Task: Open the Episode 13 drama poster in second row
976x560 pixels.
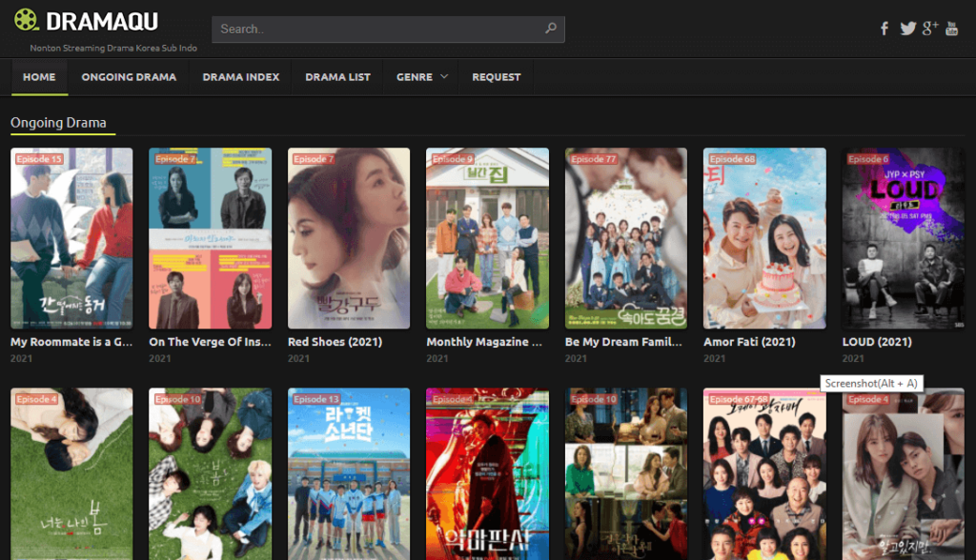Action: tap(349, 474)
